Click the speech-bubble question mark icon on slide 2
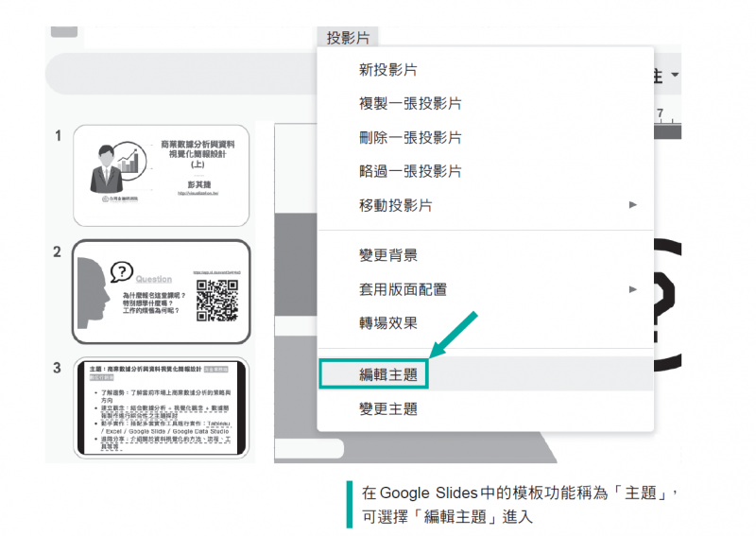756x536 pixels. [x=122, y=272]
